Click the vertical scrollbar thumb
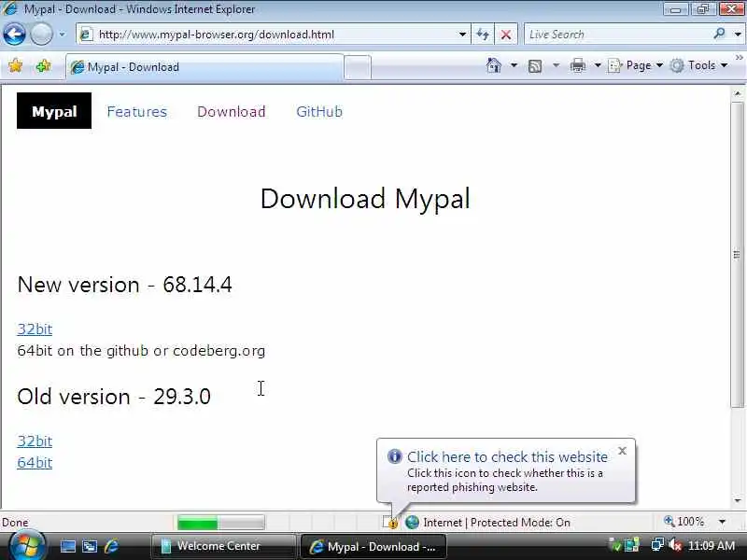Screen dimensions: 747x560 [738, 255]
